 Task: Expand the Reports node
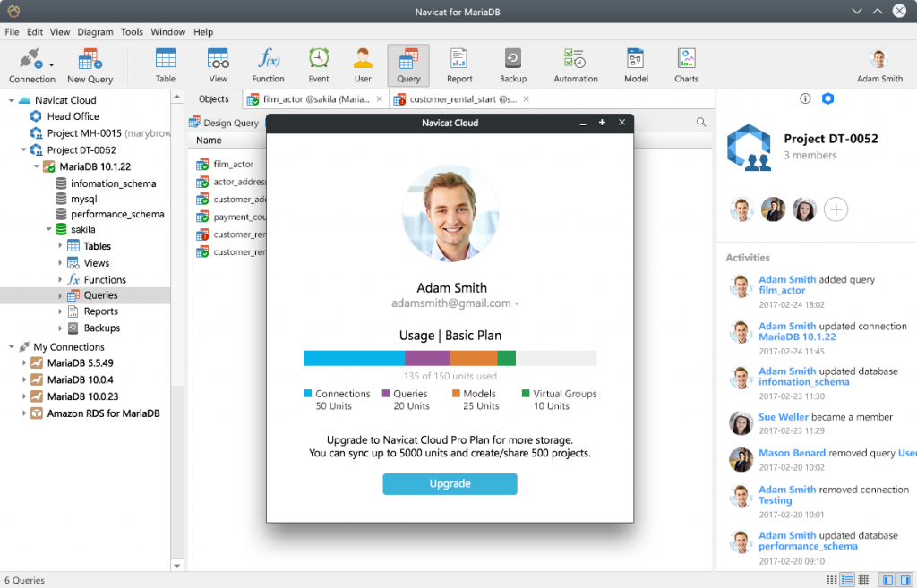(60, 311)
